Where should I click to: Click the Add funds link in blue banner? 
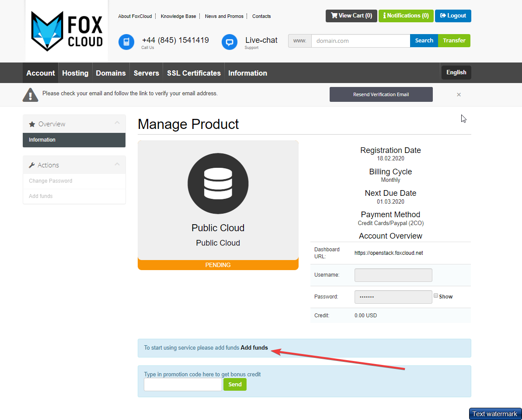(254, 348)
